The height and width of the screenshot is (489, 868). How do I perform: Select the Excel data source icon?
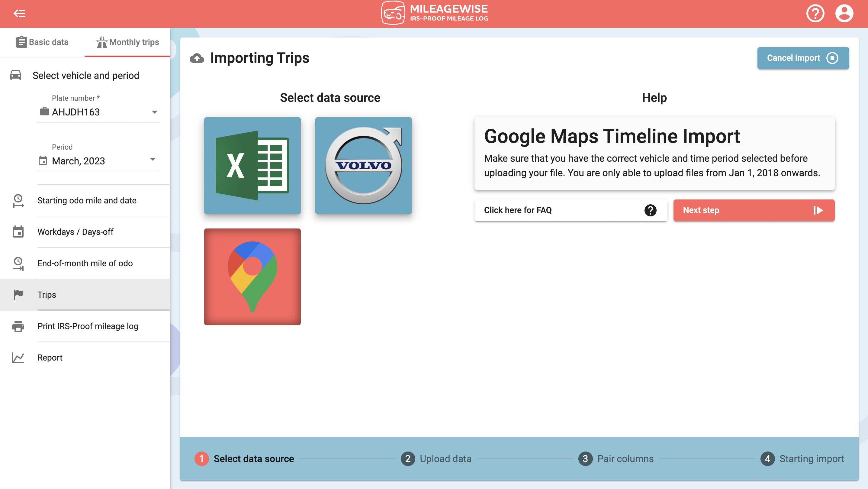252,165
